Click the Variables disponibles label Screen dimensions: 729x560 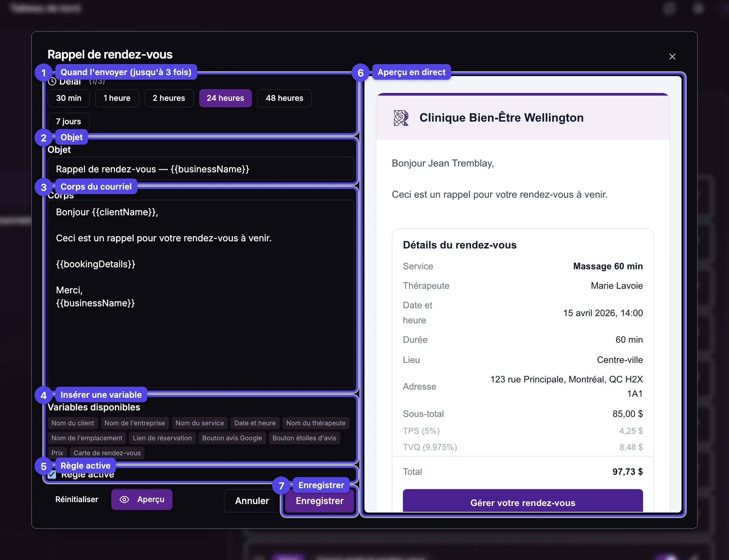94,407
